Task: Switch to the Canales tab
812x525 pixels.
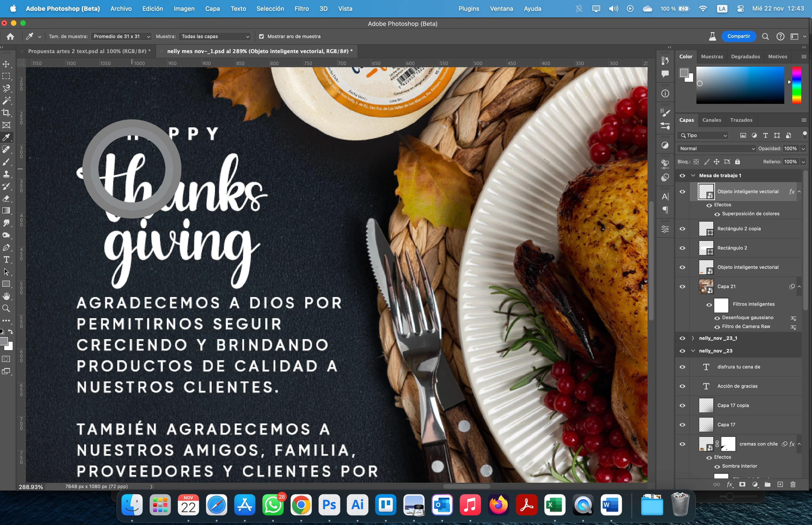Action: click(x=711, y=120)
